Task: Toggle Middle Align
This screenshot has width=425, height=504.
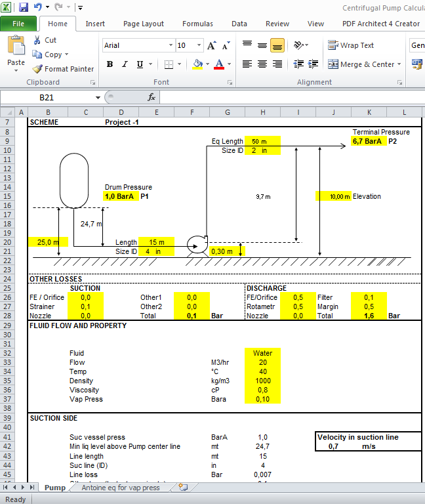Action: coord(262,45)
